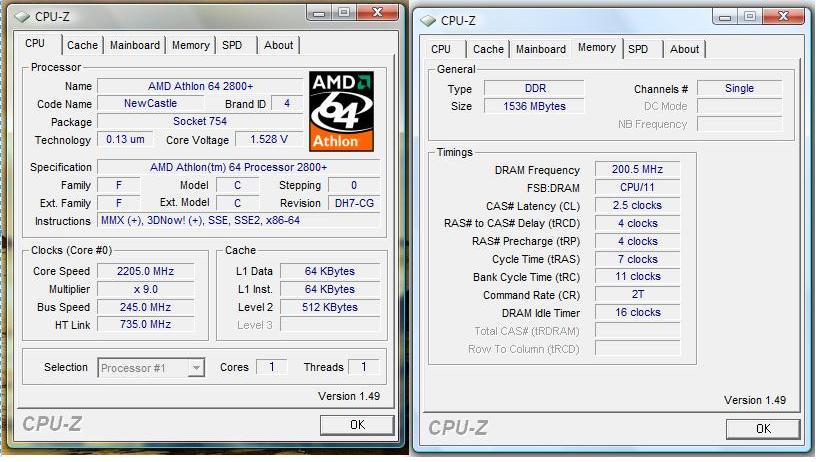Viewport: 820px width, 462px height.
Task: Click the Package value Socket 754
Action: point(200,121)
